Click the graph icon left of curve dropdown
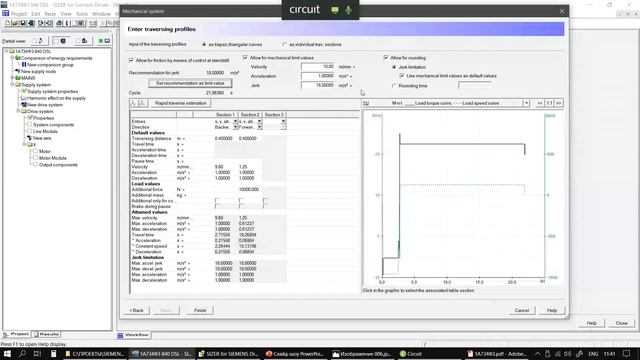Screen dimensions: 640x360 tap(366, 103)
